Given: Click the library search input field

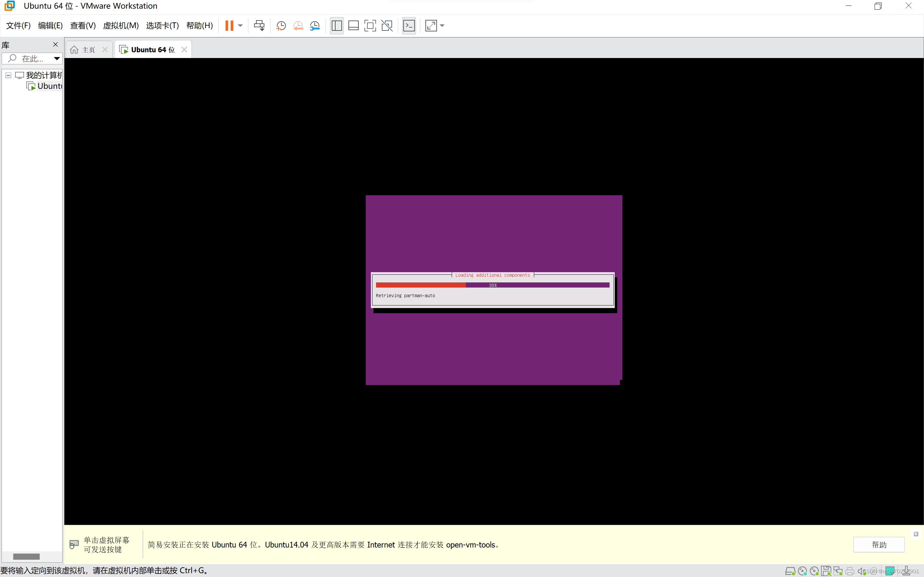Looking at the screenshot, I should tap(32, 59).
